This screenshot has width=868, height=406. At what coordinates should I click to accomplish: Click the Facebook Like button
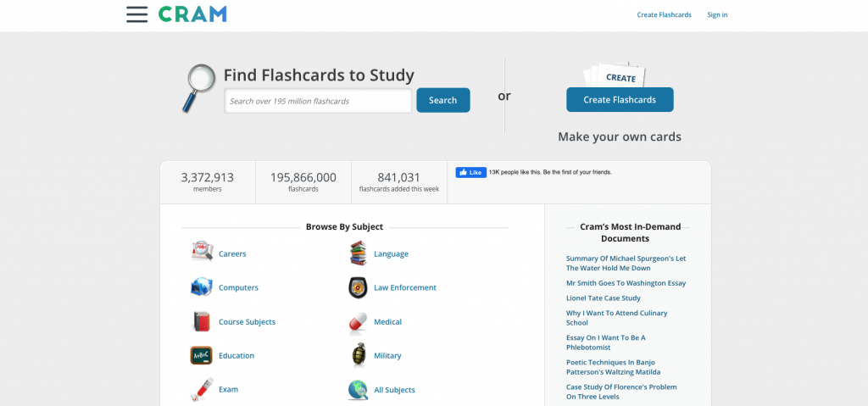pos(471,172)
